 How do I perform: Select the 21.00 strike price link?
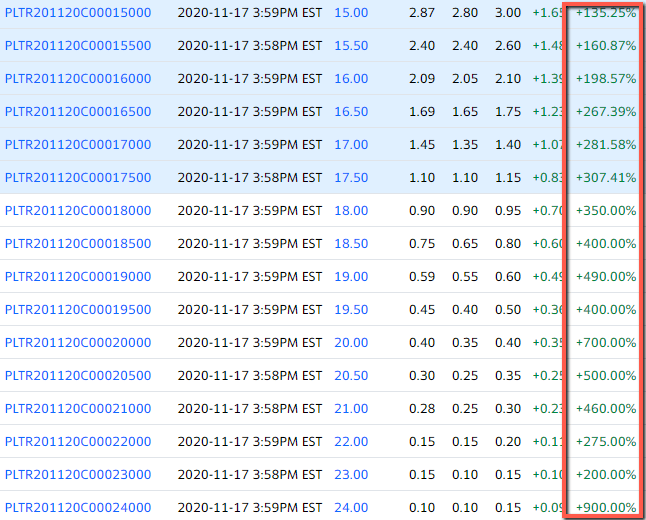(351, 408)
